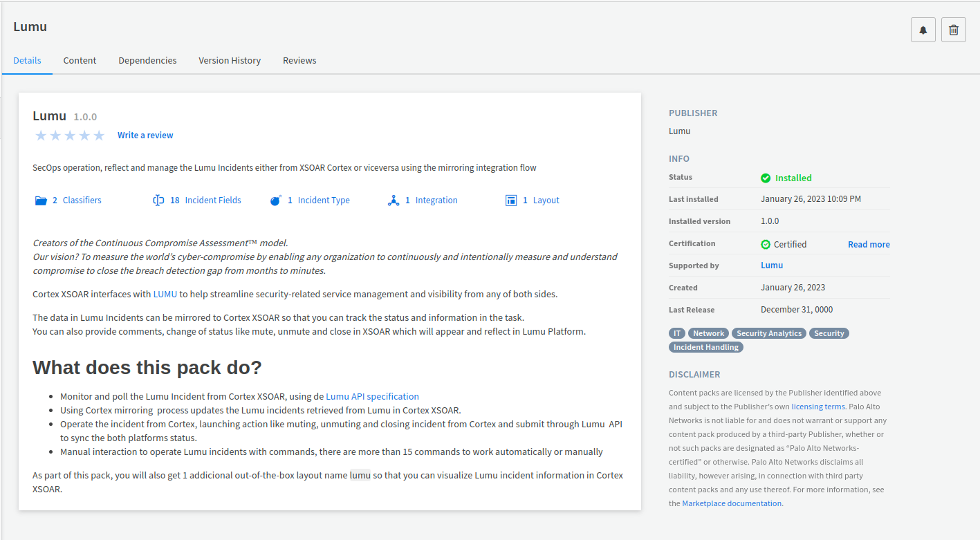Screen dimensions: 980x540
Task: Click the Security Analytics tag
Action: [x=769, y=333]
